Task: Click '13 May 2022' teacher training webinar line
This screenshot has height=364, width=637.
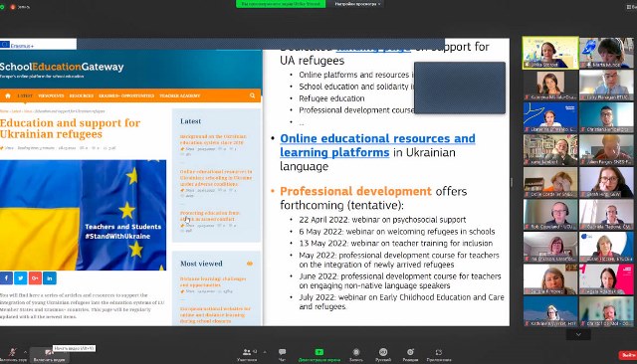Action: click(x=396, y=243)
